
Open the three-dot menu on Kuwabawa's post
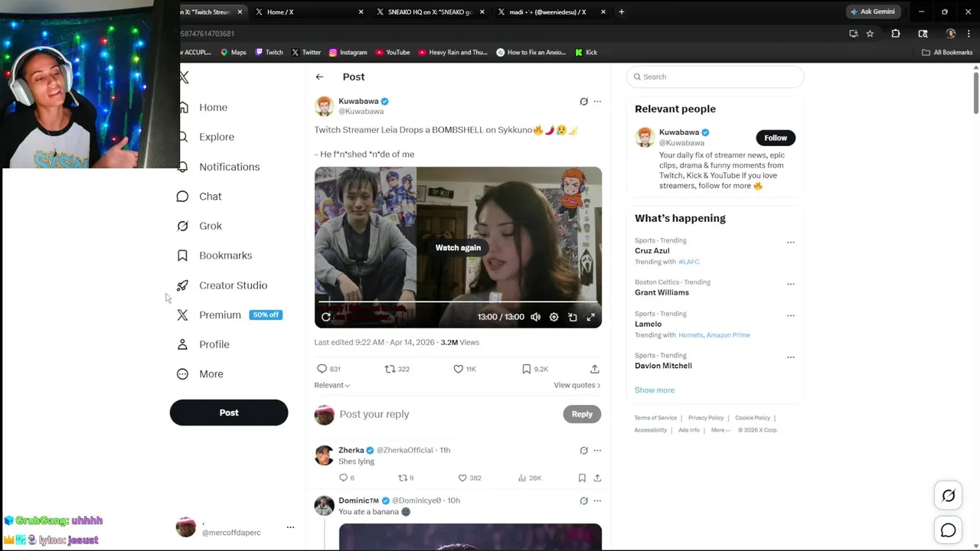click(x=597, y=101)
